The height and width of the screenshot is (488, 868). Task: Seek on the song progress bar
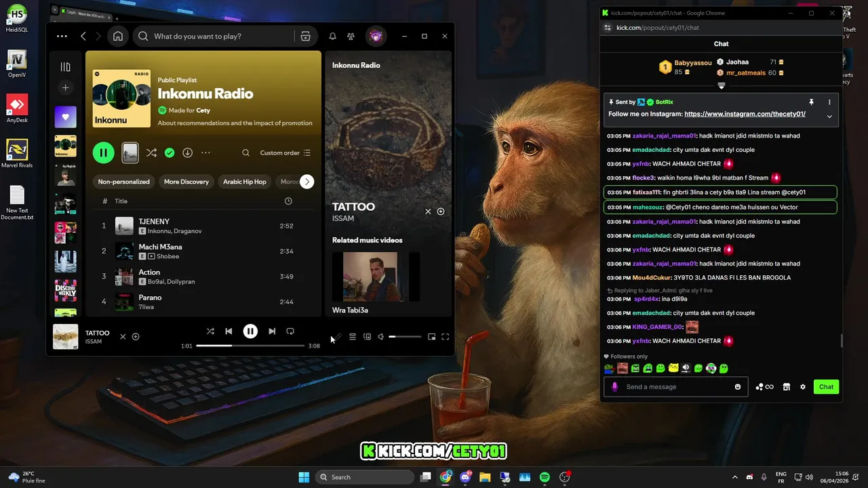click(250, 346)
